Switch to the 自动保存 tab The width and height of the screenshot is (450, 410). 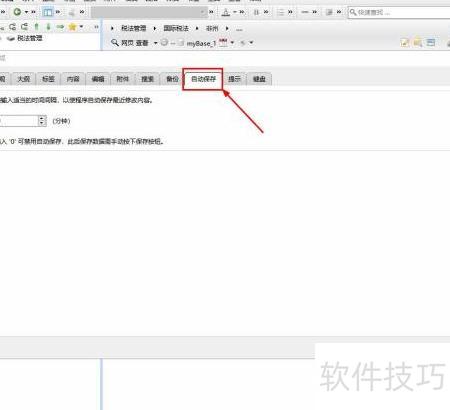click(x=203, y=79)
